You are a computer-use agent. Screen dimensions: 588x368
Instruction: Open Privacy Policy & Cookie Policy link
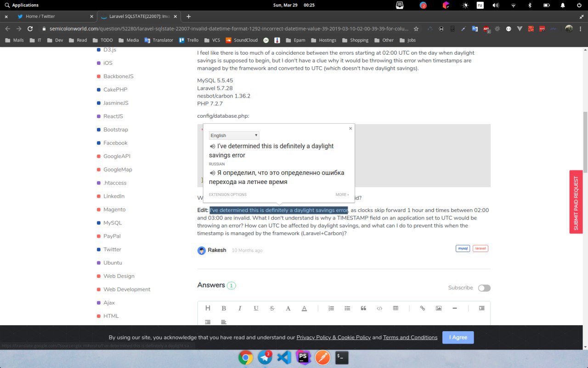coord(334,337)
